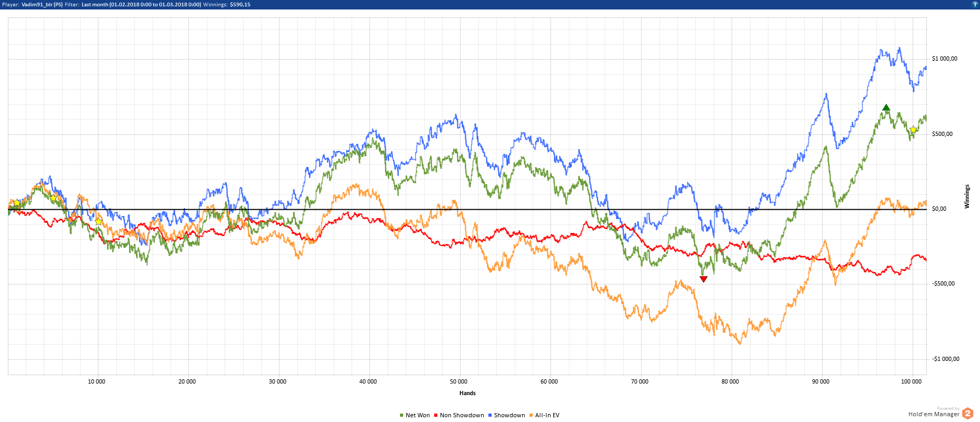Click the yellow star marker near 10 000 hands
This screenshot has height=422, width=980.
point(98,221)
